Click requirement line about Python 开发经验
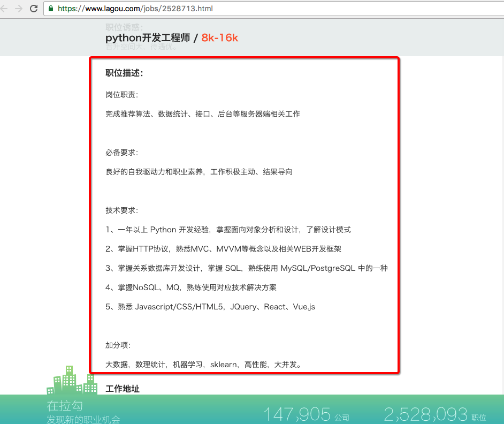This screenshot has height=424, width=504. click(x=228, y=230)
